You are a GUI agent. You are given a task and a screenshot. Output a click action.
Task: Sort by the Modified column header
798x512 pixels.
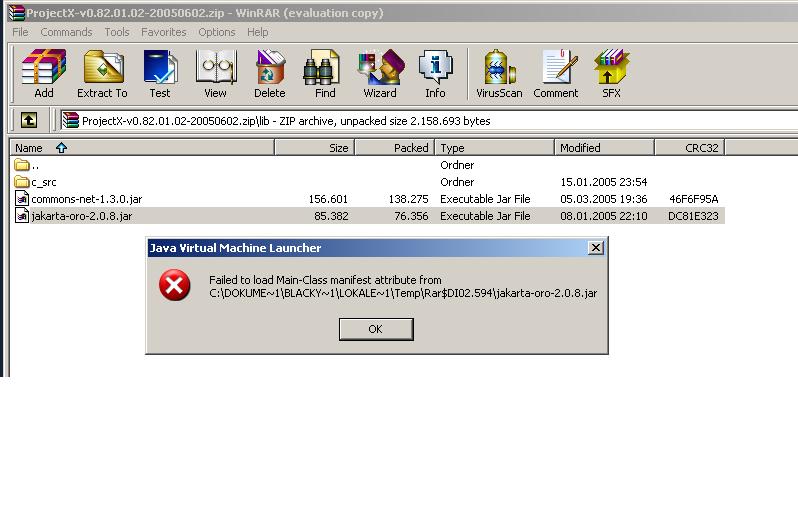pos(604,148)
